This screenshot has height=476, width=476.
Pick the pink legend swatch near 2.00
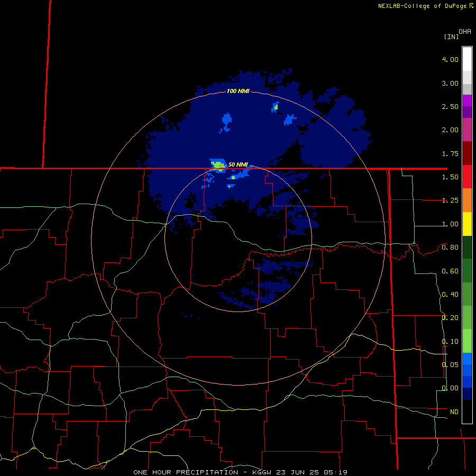point(467,130)
